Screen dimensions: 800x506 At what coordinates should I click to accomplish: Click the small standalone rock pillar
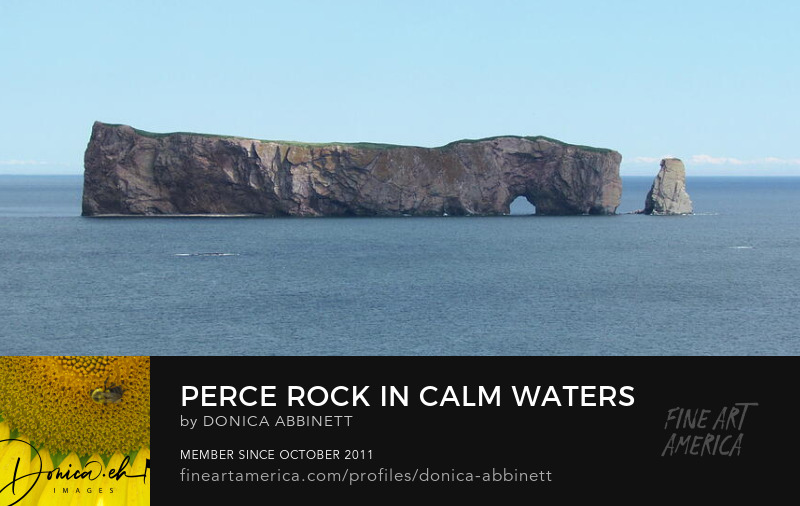click(x=669, y=187)
